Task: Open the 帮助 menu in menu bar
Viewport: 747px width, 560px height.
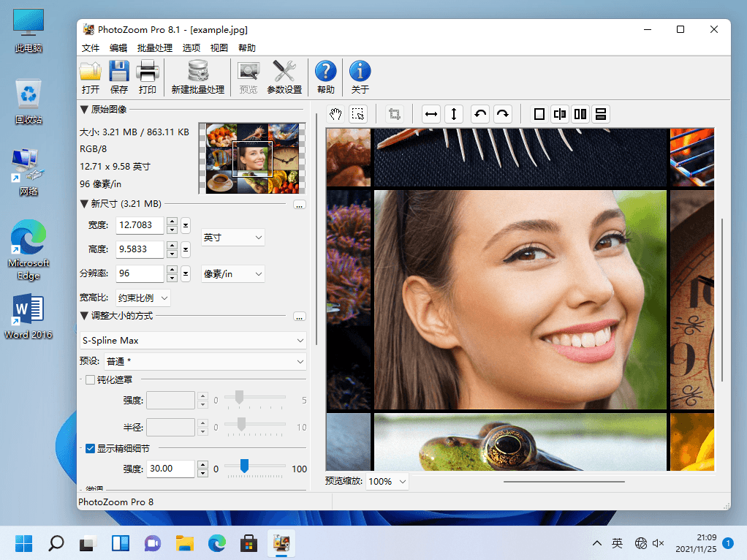Action: [247, 48]
